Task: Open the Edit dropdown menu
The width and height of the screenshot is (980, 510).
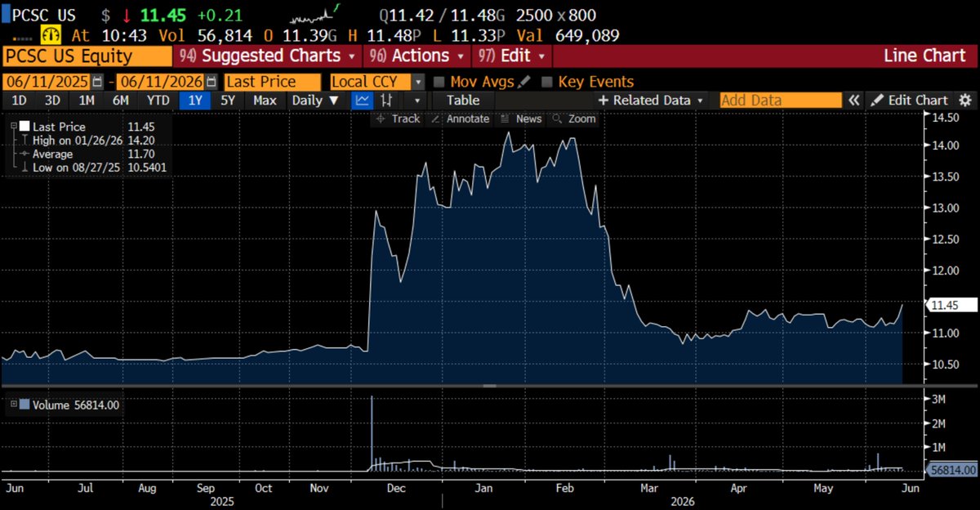Action: pyautogui.click(x=512, y=56)
